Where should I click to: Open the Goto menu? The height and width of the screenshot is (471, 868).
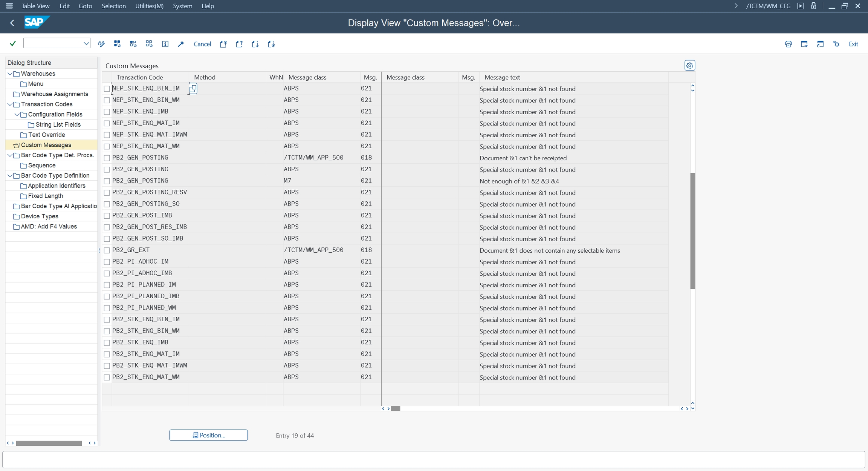[x=85, y=6]
